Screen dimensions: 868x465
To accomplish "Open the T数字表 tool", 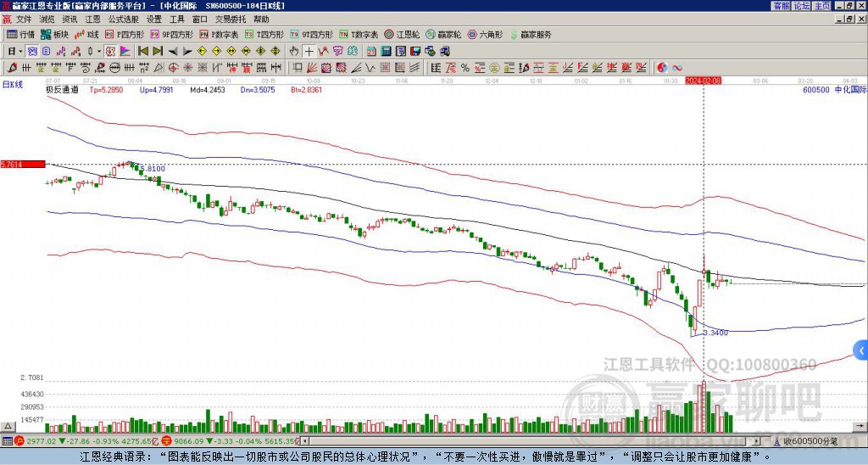I will click(359, 34).
